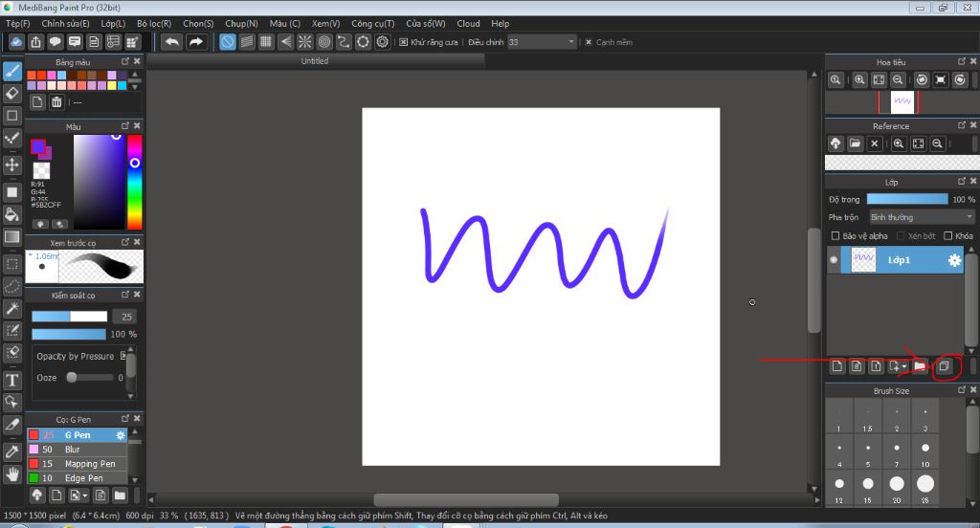Check the Khóa layer lock box
The width and height of the screenshot is (980, 528).
tap(948, 236)
